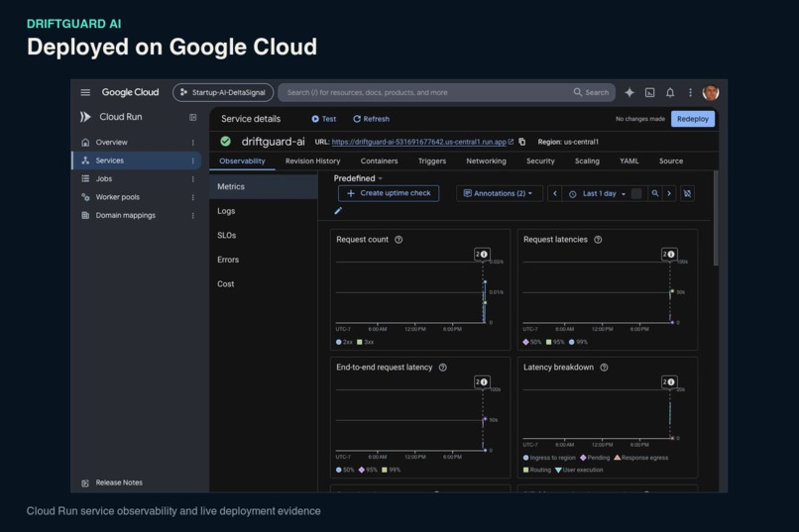Open Services in Cloud Run sidebar
The height and width of the screenshot is (532, 799).
click(136, 160)
